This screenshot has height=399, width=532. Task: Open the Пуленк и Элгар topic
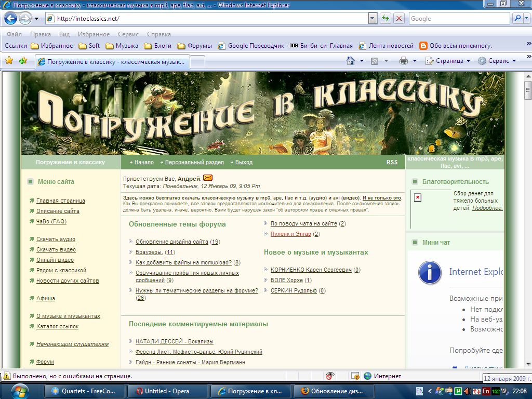291,234
